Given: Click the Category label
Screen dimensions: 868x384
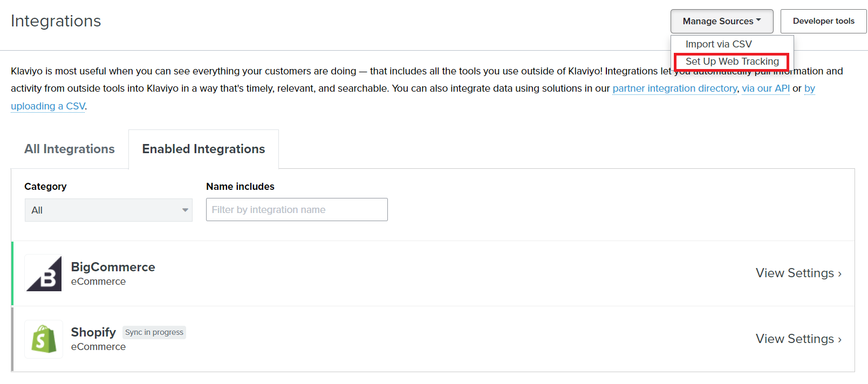Looking at the screenshot, I should point(45,187).
